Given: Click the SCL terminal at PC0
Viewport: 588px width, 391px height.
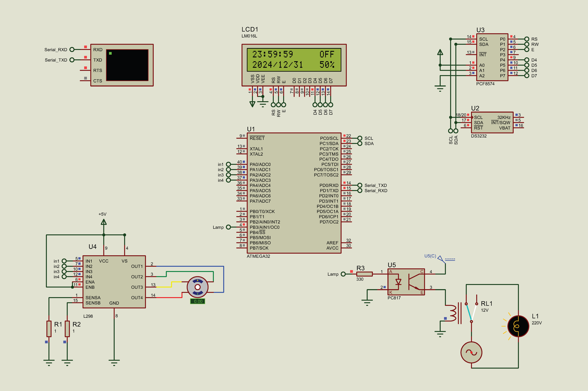Looking at the screenshot, I should 360,138.
